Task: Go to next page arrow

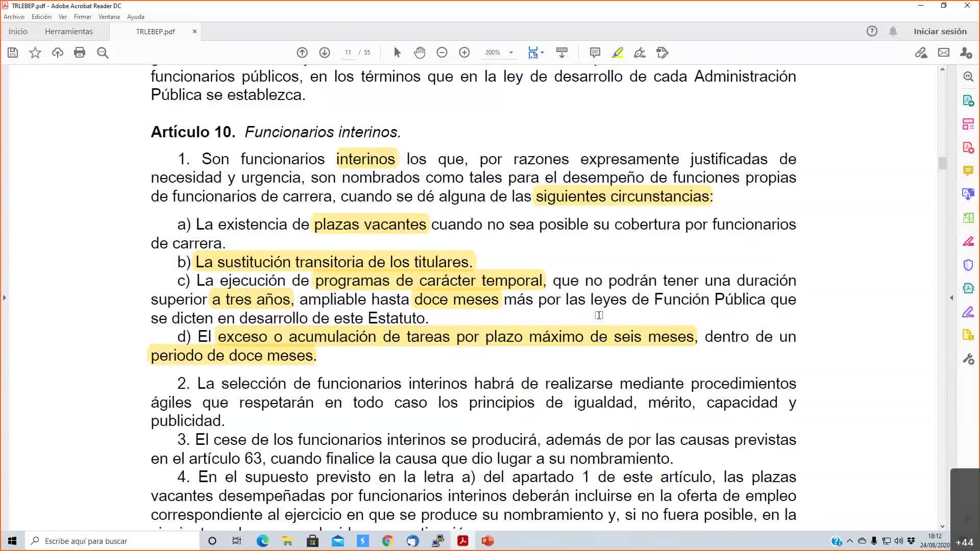Action: (x=325, y=53)
